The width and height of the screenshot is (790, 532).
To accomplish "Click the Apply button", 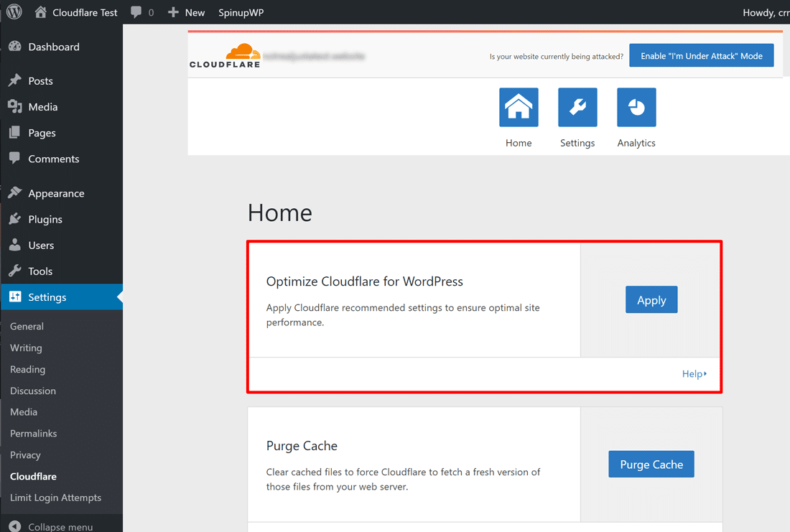I will [651, 300].
